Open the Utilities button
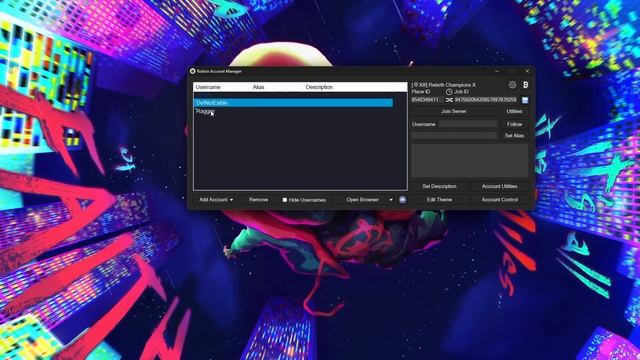This screenshot has height=360, width=640. click(x=514, y=111)
